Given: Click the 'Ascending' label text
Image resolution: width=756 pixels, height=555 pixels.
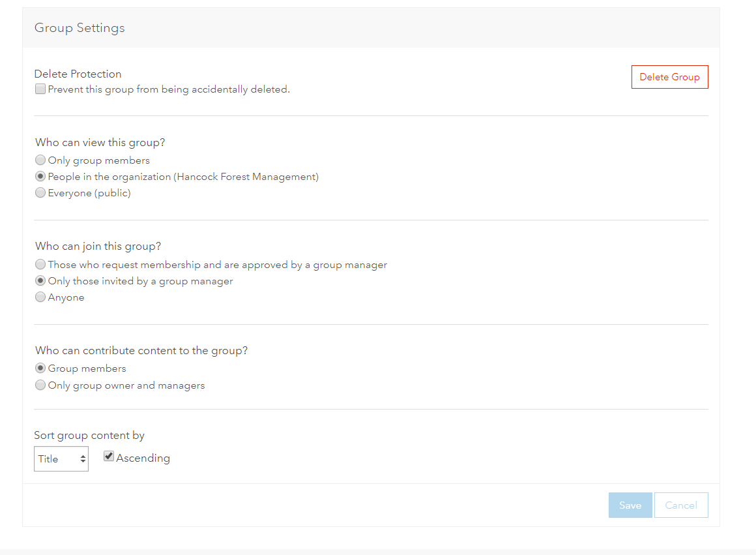Looking at the screenshot, I should pos(143,458).
